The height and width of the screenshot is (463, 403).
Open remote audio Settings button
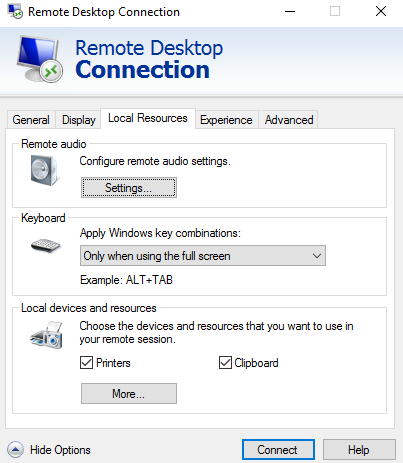(x=129, y=188)
